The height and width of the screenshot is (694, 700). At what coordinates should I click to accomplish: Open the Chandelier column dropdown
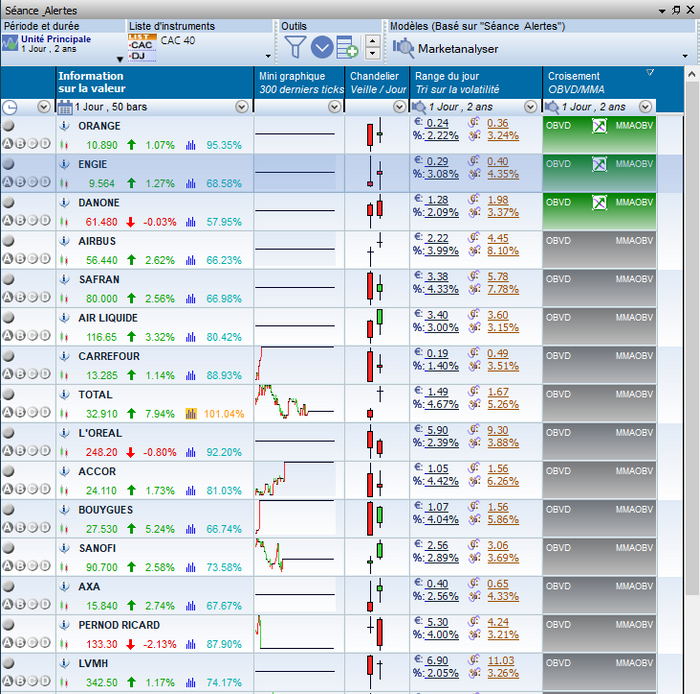click(x=400, y=107)
